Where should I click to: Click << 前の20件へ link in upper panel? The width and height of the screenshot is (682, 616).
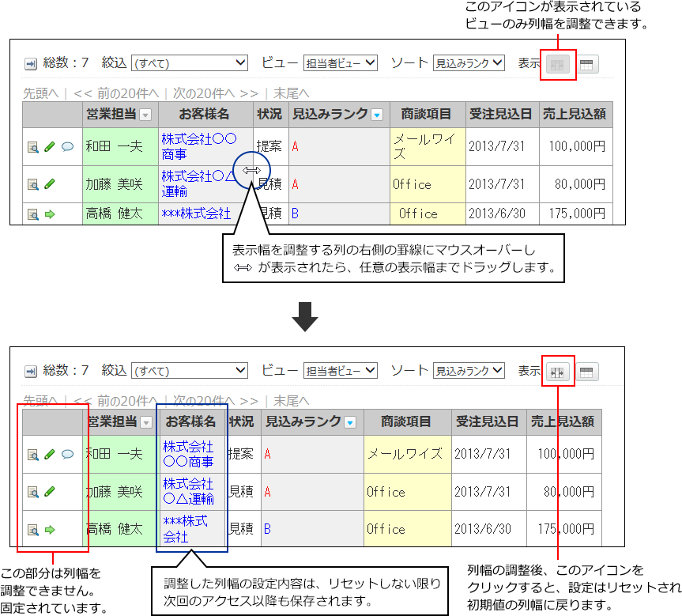116,93
